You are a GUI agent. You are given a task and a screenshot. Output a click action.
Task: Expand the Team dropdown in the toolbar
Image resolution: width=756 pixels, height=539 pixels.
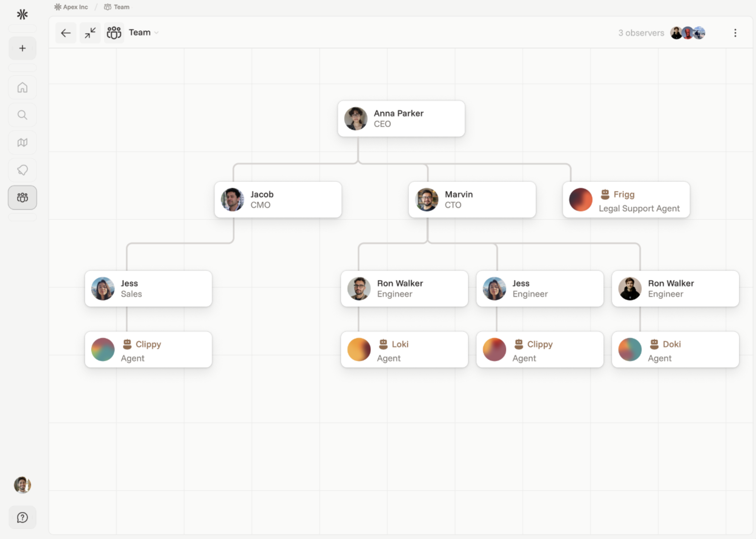tap(157, 33)
